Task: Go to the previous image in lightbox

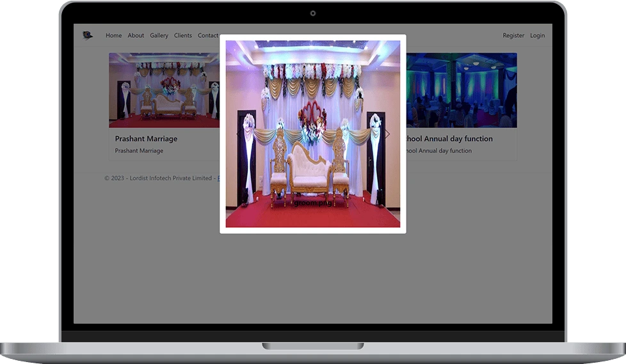Action: (x=238, y=134)
